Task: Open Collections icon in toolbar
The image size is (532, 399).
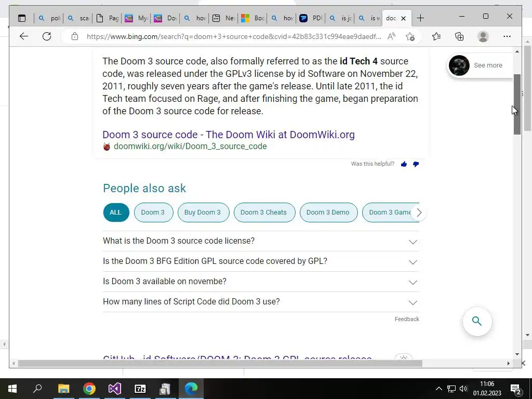Action: [x=459, y=36]
